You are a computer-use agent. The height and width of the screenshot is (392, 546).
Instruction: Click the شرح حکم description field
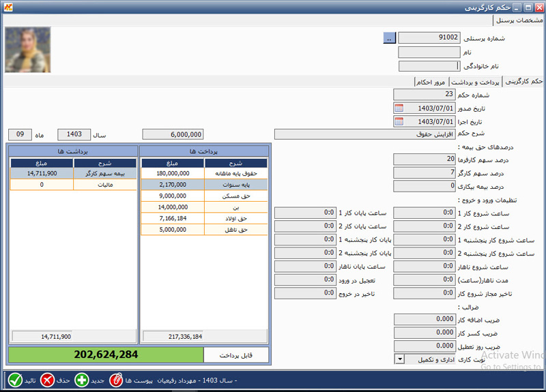click(364, 134)
